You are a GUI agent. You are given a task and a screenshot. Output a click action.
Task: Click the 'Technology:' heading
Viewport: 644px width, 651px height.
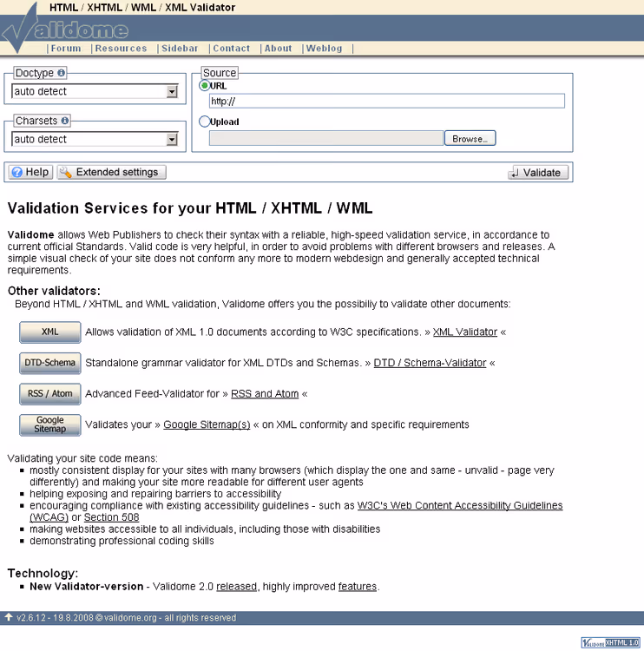click(43, 573)
